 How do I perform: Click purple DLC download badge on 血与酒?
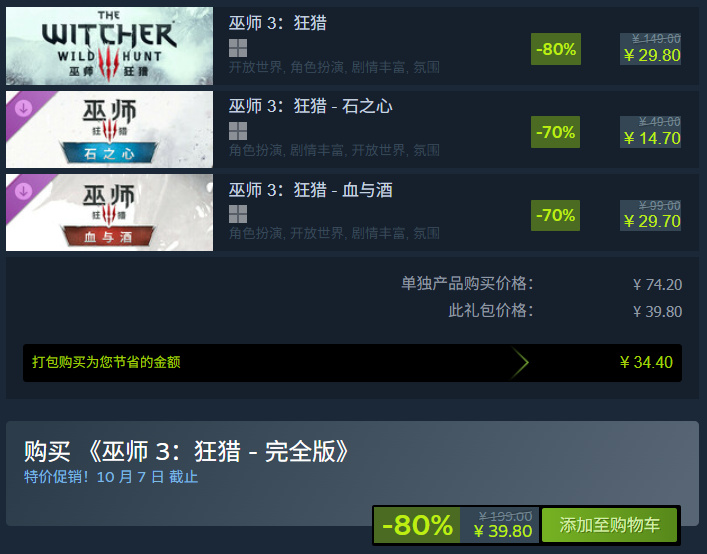(x=23, y=191)
